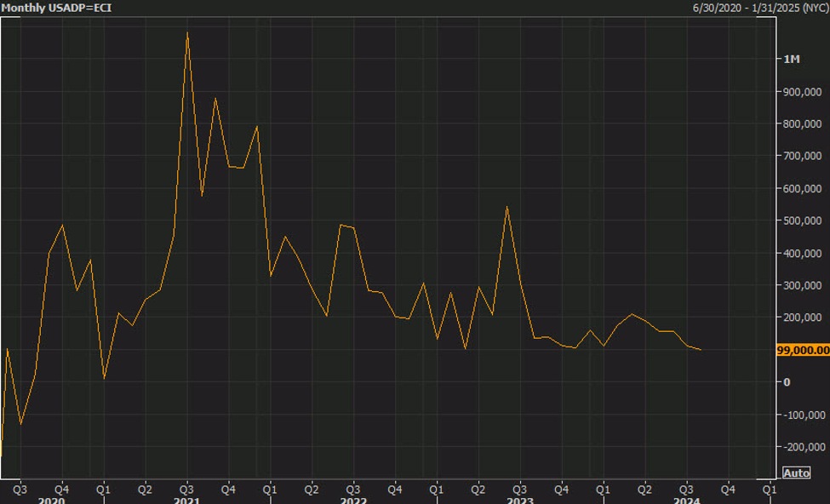Image resolution: width=830 pixels, height=504 pixels.
Task: Click the last data point of the line
Action: pos(701,350)
